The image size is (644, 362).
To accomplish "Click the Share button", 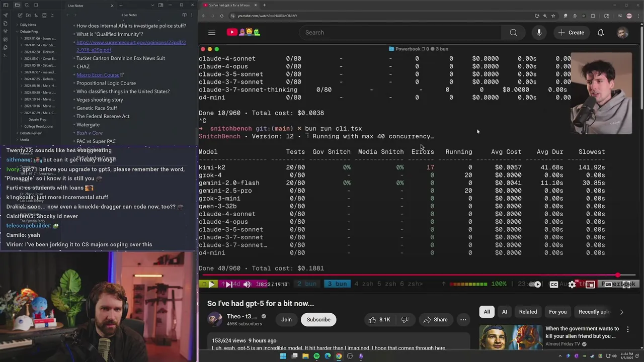I will pos(435,320).
